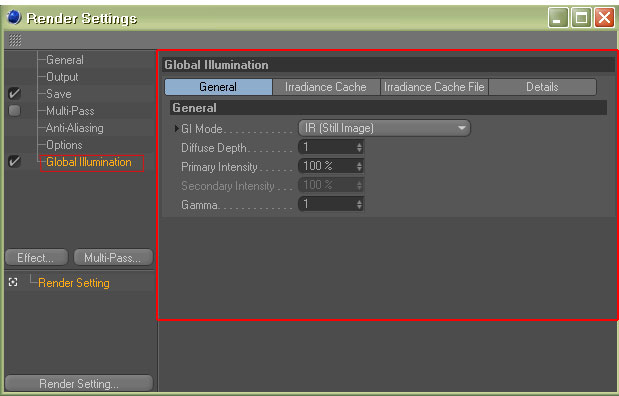619x396 pixels.
Task: Click the Primary Intensity stepper arrows
Action: coord(359,166)
